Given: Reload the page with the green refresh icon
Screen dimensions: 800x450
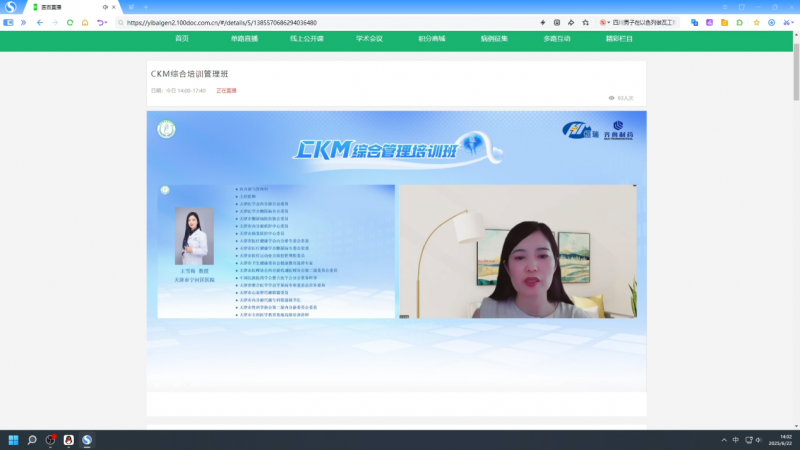Looking at the screenshot, I should pos(70,22).
